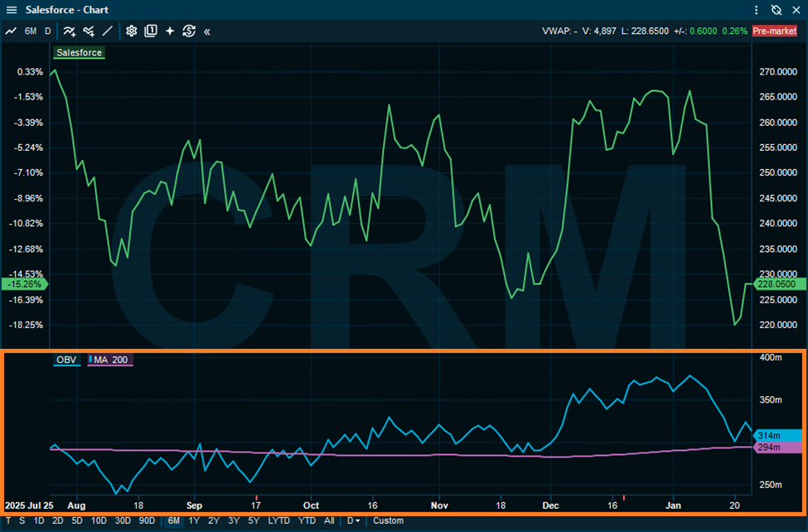Select the T time range
808x532 pixels.
tap(8, 520)
